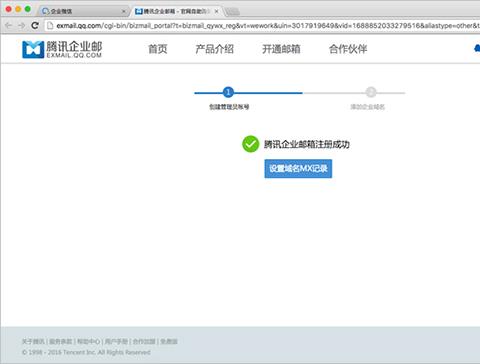Open the 用户手册 footer link
The image size is (480, 364).
pos(116,341)
